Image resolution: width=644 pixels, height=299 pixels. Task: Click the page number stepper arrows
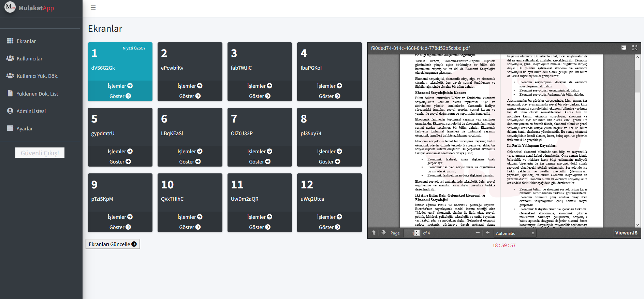[417, 233]
